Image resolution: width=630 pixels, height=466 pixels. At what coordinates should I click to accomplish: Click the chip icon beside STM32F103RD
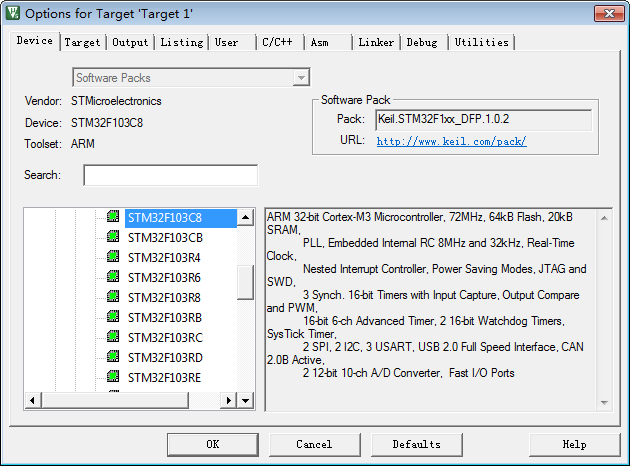tap(113, 356)
